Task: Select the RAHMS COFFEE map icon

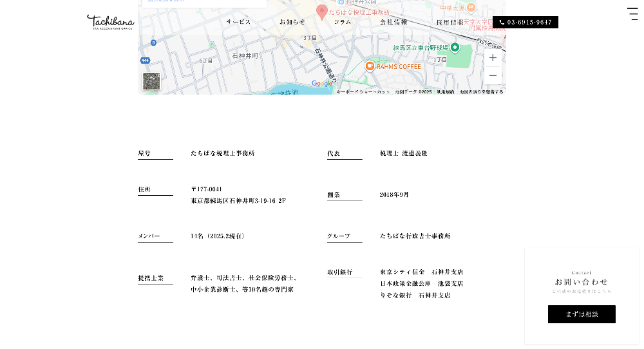Action: 370,66
